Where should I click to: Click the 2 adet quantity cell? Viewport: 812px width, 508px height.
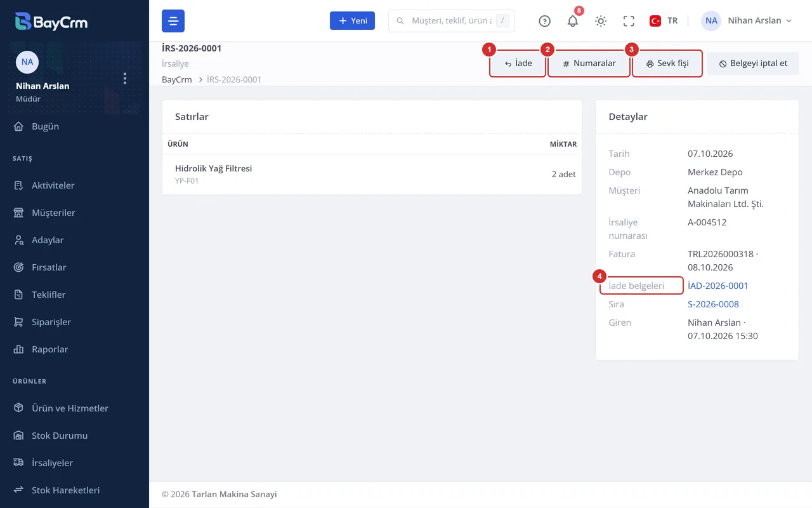tap(564, 174)
